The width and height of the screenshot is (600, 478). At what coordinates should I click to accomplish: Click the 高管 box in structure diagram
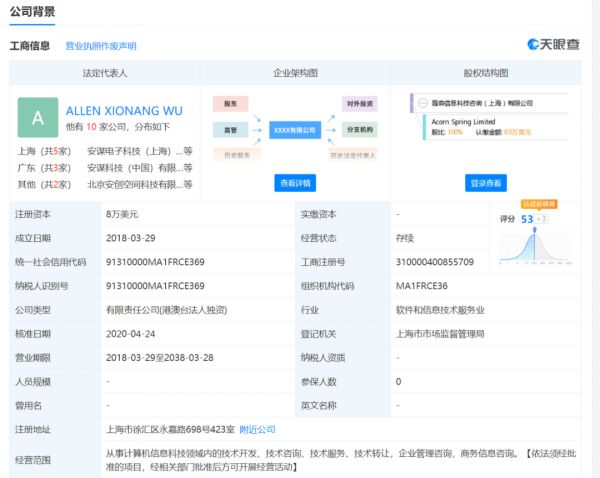coord(230,130)
